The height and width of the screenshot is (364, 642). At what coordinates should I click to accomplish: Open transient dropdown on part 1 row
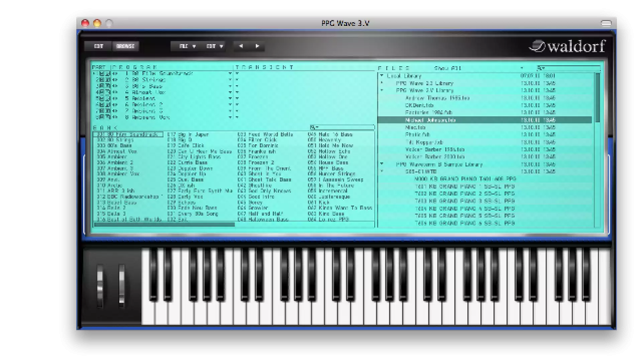[x=237, y=74]
